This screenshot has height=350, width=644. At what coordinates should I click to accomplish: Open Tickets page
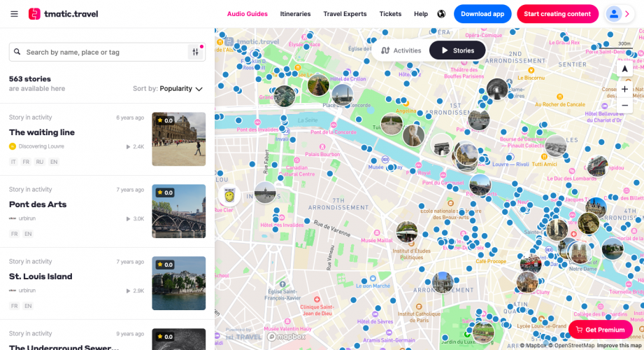point(390,14)
